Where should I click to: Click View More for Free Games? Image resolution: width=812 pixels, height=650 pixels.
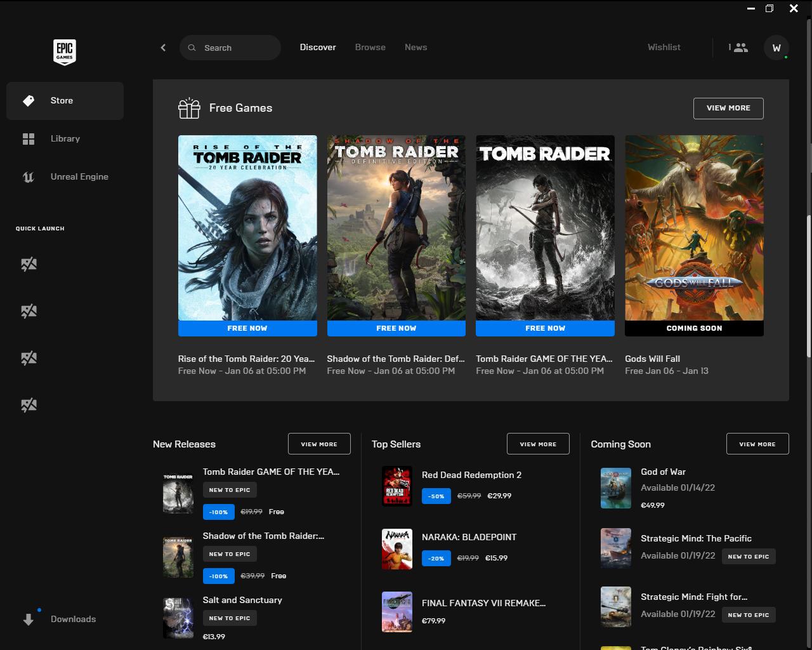tap(728, 109)
